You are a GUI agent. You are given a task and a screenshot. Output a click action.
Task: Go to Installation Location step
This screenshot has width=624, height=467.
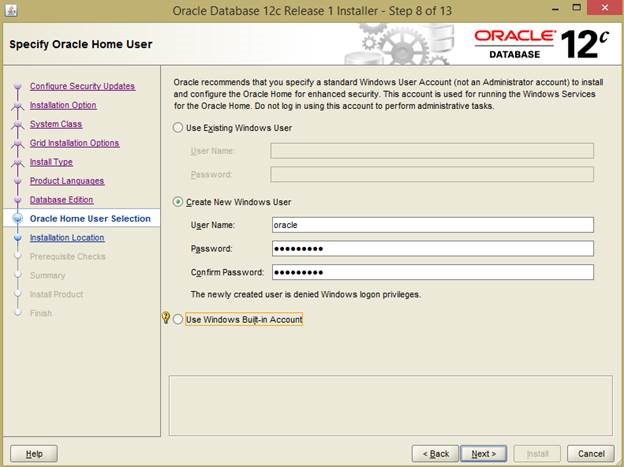[x=67, y=238]
